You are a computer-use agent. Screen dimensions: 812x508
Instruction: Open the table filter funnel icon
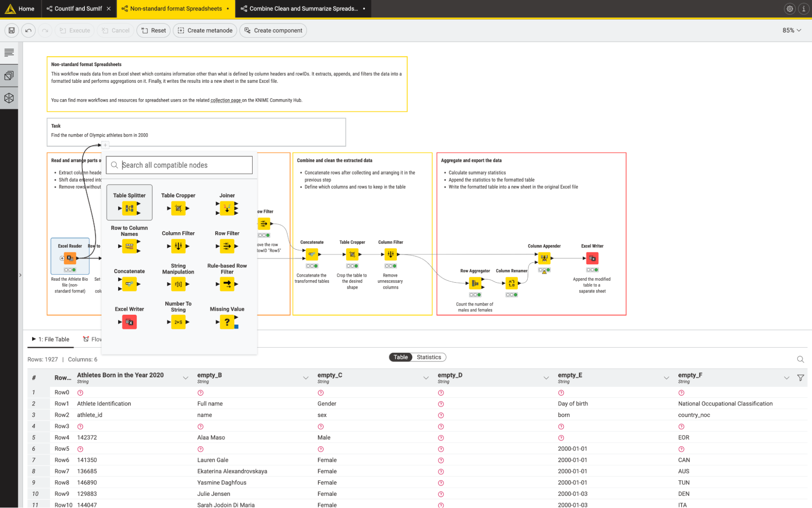[800, 378]
